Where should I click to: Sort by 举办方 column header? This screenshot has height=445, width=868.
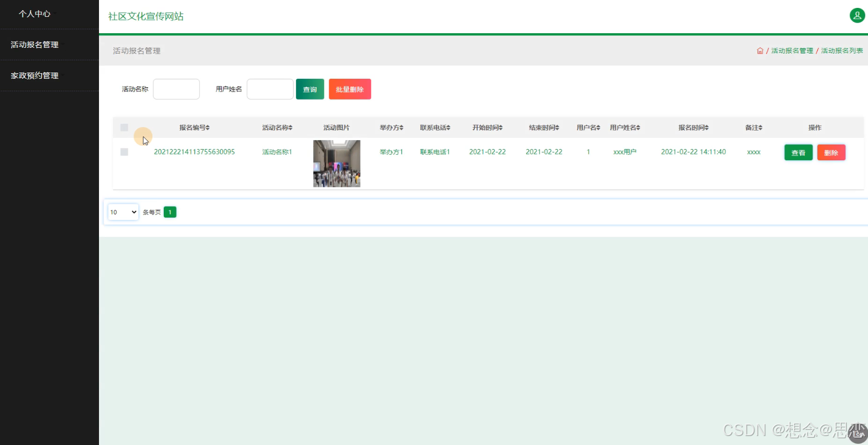point(392,128)
